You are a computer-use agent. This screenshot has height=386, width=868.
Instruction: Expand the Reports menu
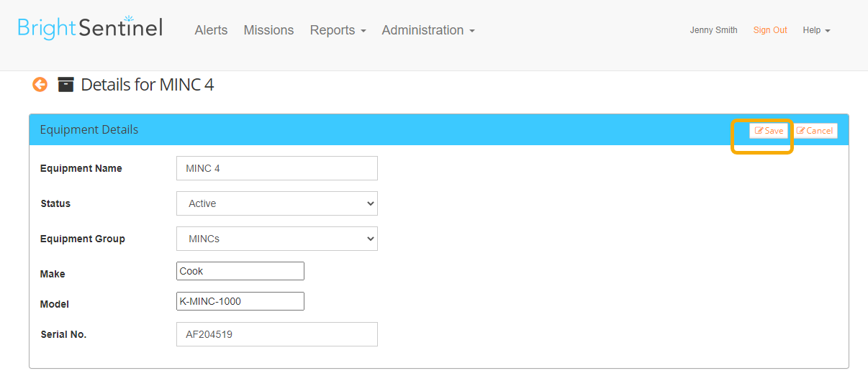(x=338, y=30)
